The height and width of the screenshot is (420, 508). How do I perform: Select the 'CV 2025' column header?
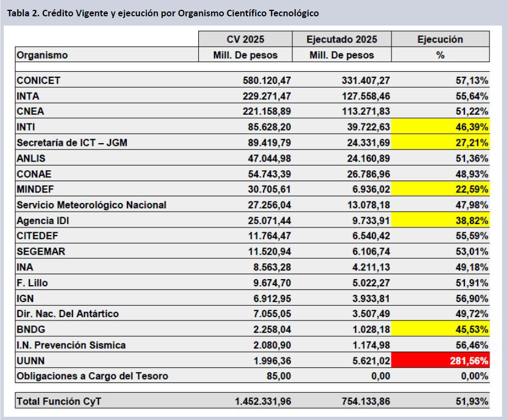click(x=244, y=39)
